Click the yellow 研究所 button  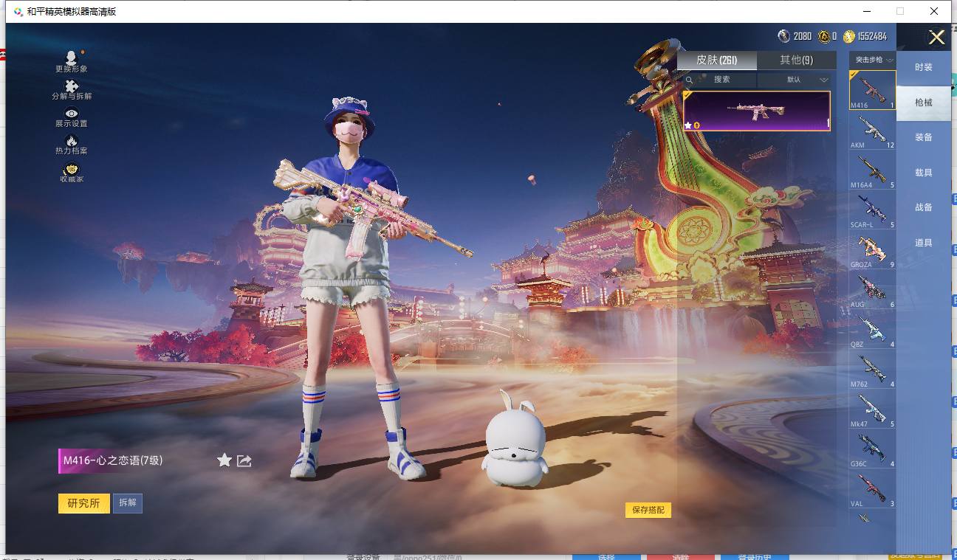pyautogui.click(x=83, y=503)
